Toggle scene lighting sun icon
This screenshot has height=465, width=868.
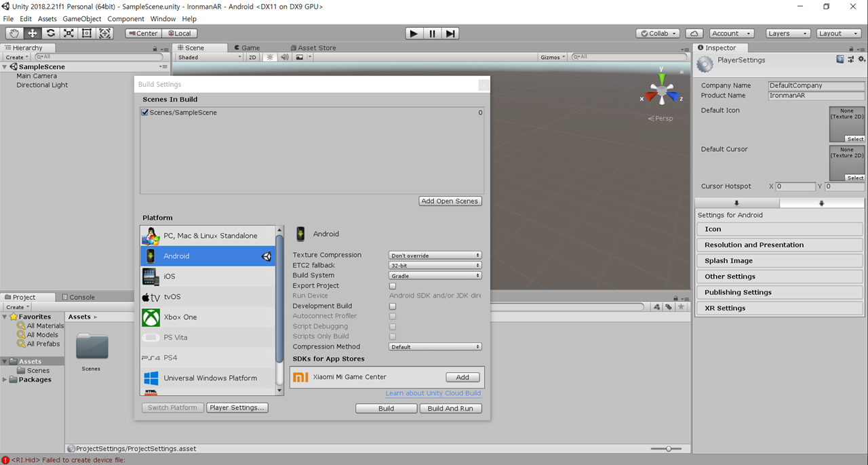pyautogui.click(x=270, y=58)
